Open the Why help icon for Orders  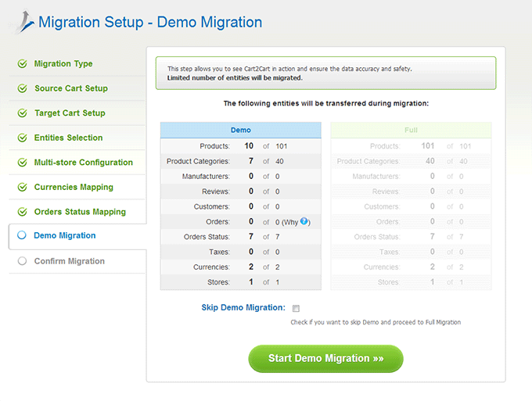pyautogui.click(x=304, y=221)
